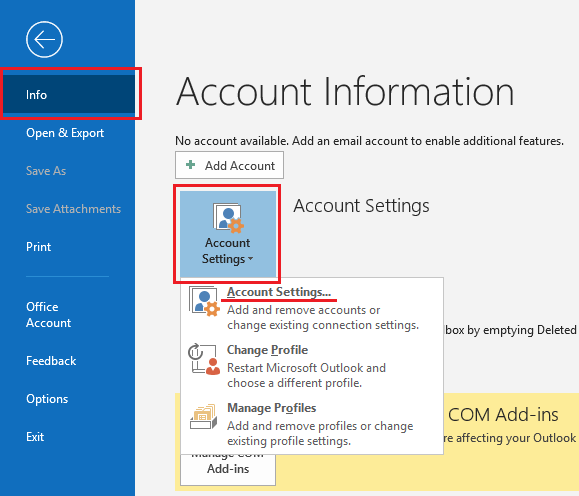Click the green plus icon on Add Account
Screen dimensions: 579x496
(x=191, y=165)
